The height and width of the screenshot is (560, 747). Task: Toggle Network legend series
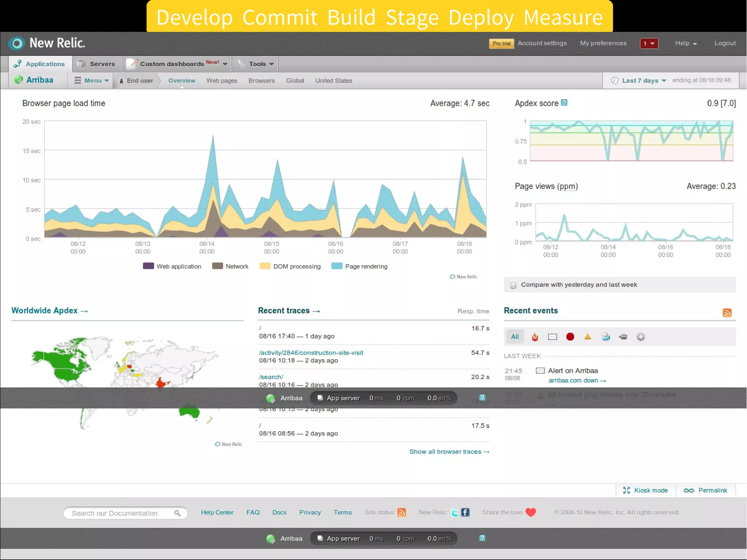230,266
